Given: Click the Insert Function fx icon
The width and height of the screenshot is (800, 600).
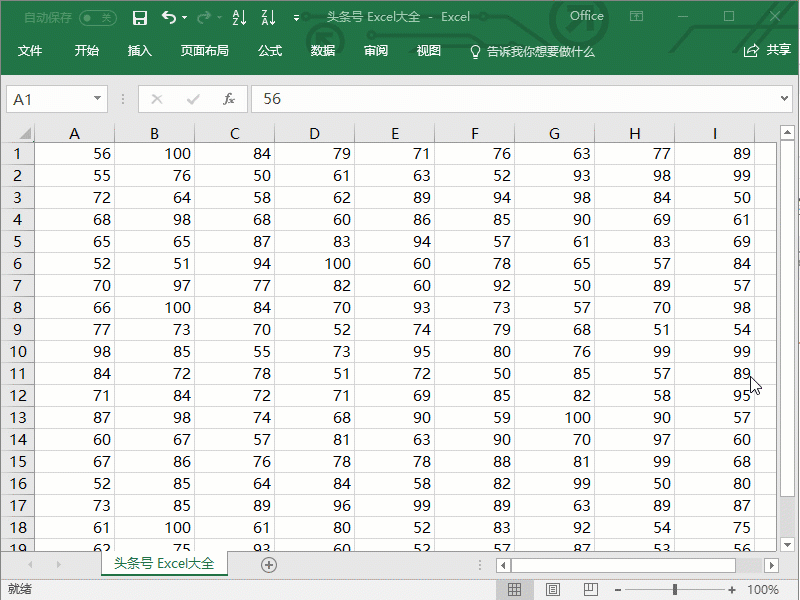Looking at the screenshot, I should click(229, 99).
